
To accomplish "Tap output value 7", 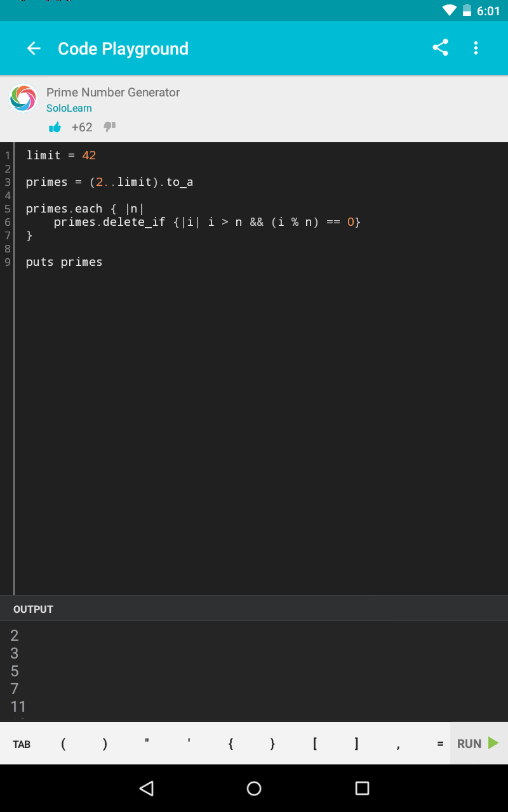I will [x=15, y=688].
